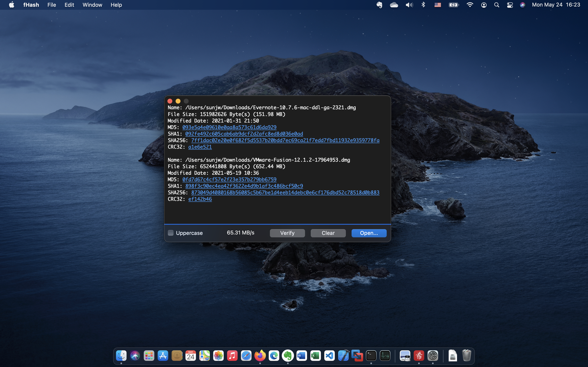Open the File menu
Screen dimensions: 588x367
pyautogui.click(x=51, y=5)
